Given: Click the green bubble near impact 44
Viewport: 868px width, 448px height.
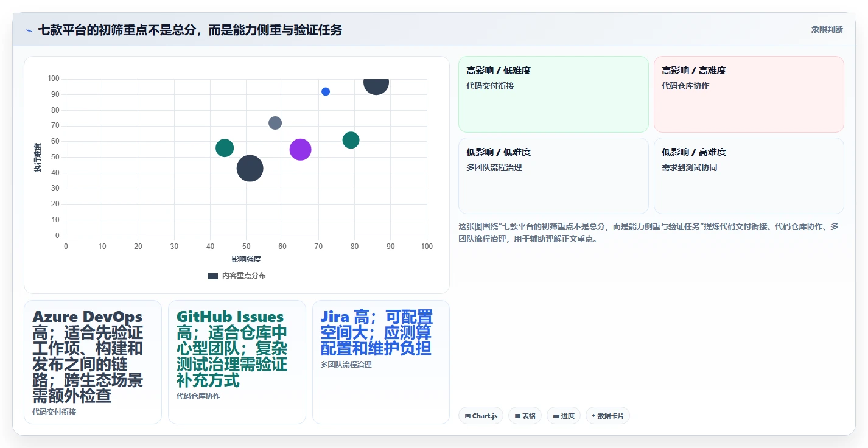Looking at the screenshot, I should click(225, 148).
